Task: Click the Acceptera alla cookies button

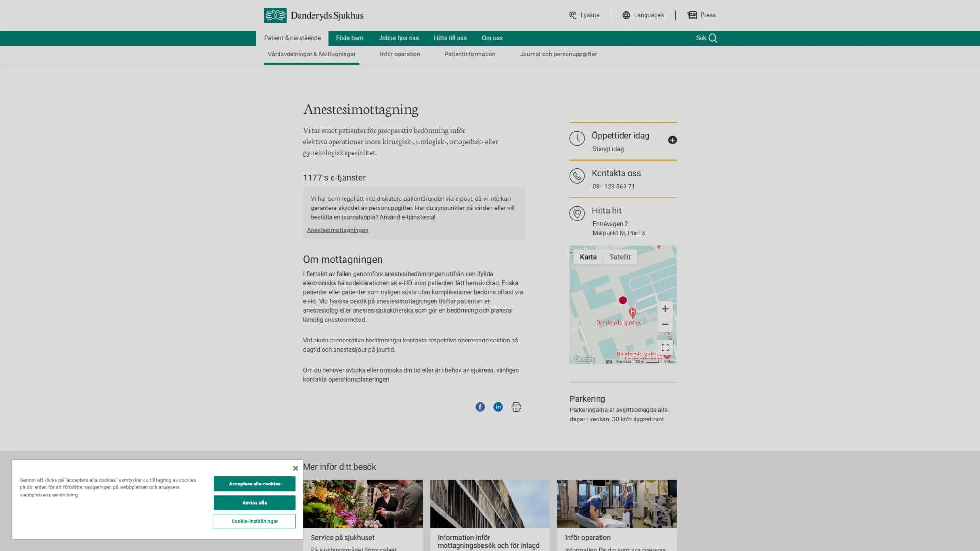Action: tap(255, 484)
